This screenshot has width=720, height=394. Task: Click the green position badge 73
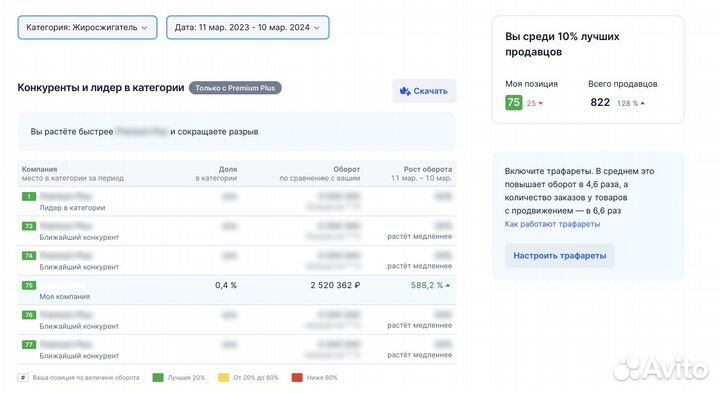coord(29,226)
